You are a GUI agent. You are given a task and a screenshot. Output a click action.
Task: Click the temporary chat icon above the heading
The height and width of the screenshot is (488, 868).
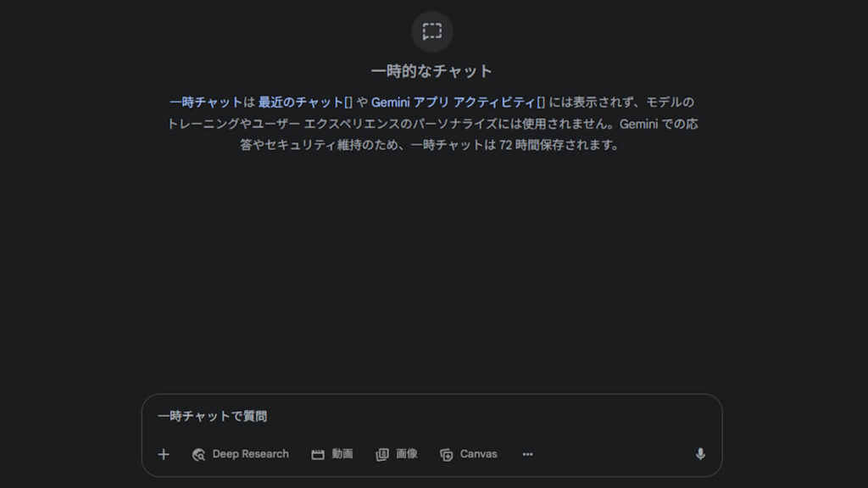432,31
